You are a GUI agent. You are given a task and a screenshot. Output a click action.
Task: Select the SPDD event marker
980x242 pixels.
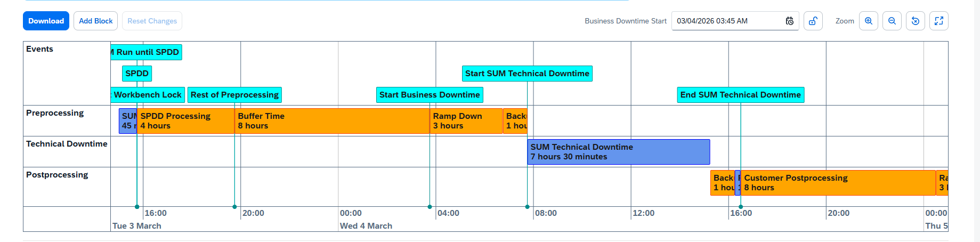tap(137, 74)
